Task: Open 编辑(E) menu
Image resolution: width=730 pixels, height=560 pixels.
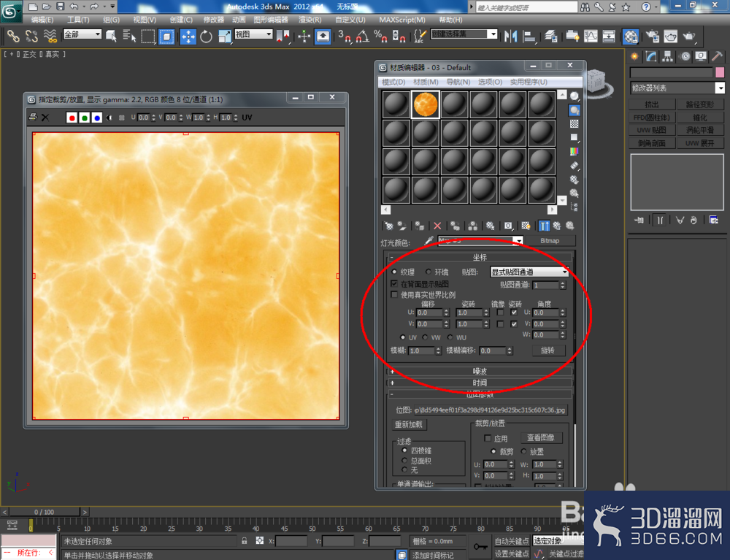Action: point(42,20)
